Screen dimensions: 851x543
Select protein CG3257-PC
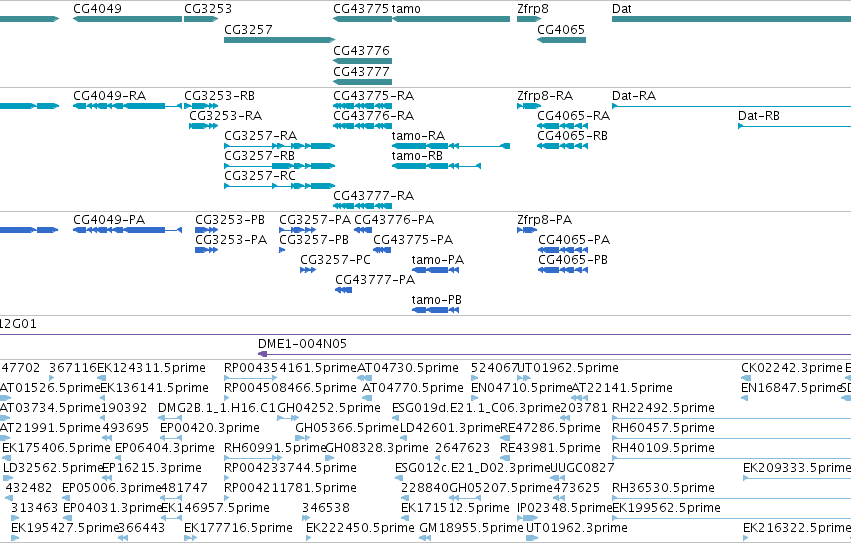click(x=308, y=270)
